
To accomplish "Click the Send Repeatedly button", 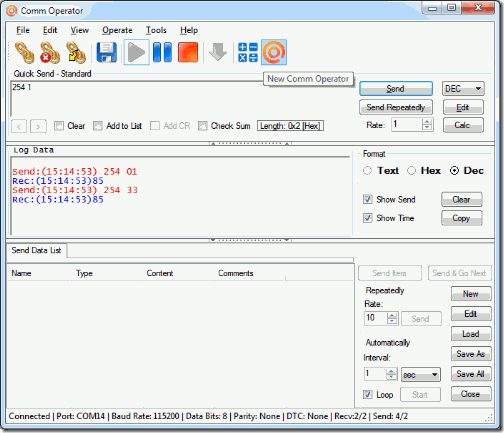I will click(396, 107).
